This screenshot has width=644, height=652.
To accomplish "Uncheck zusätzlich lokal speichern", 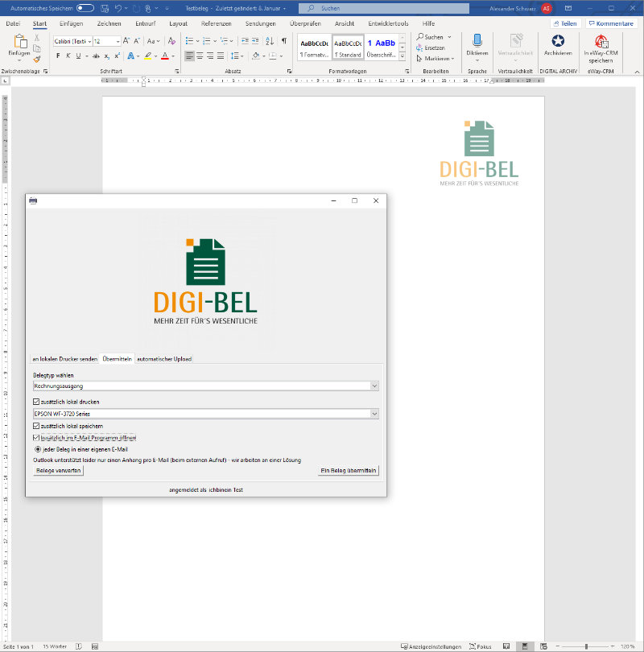I will click(36, 426).
